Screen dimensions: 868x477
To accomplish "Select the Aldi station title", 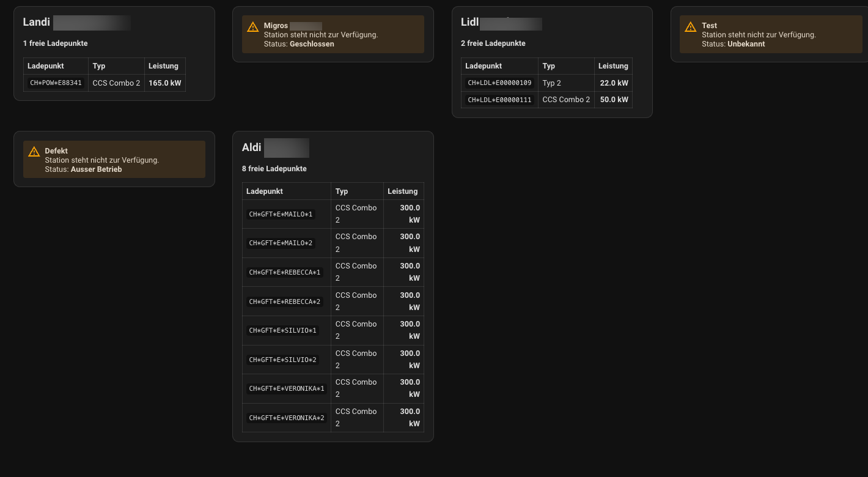I will [252, 147].
